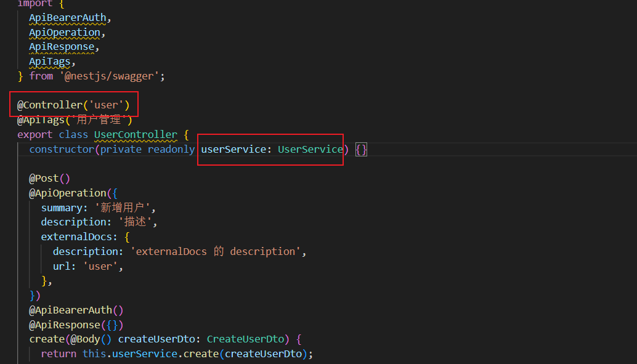Click ApiOperation in the import list
The image size is (637, 364).
(64, 32)
